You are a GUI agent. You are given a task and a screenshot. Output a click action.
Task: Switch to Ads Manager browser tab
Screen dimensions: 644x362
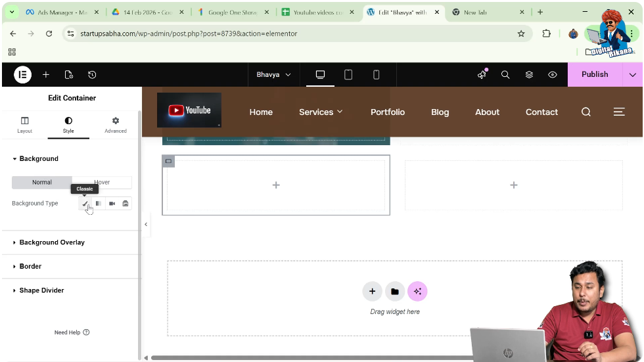[62, 12]
